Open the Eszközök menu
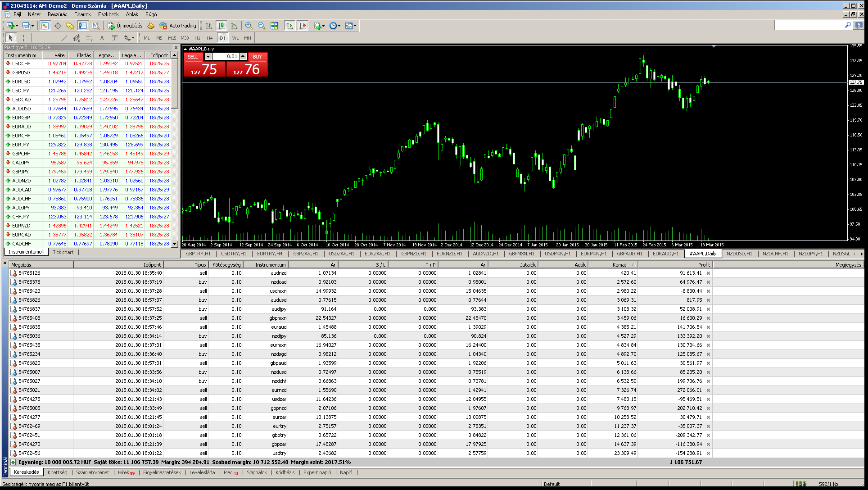 coord(108,14)
